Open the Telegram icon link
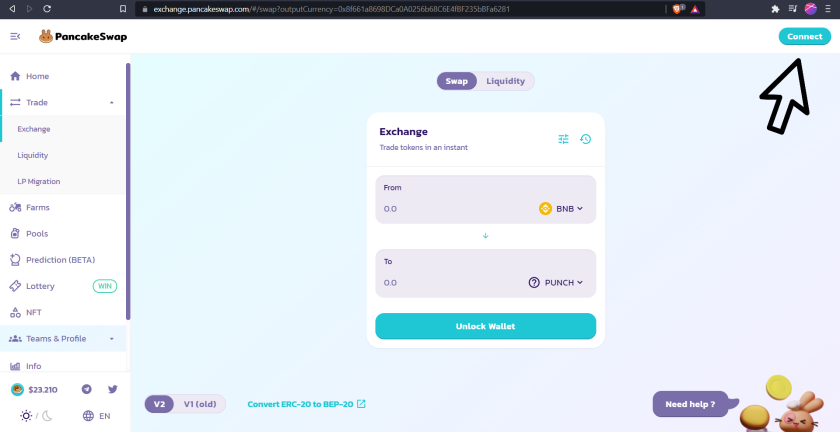The image size is (840, 432). [x=86, y=390]
